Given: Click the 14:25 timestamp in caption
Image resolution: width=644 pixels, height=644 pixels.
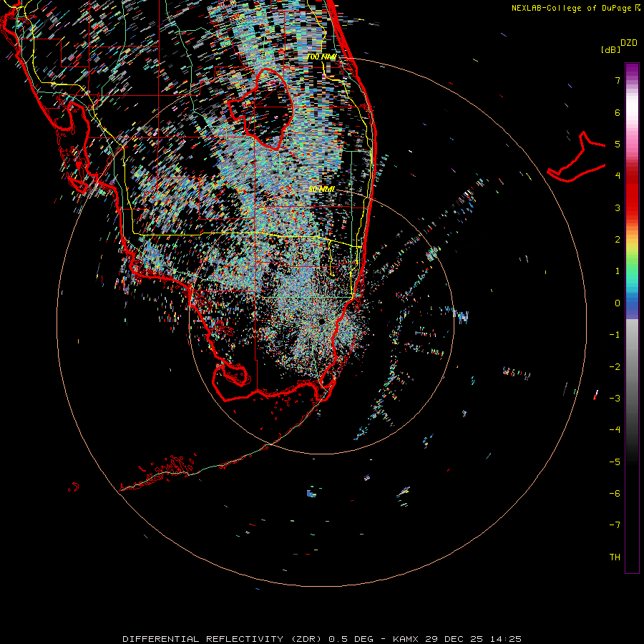Looking at the screenshot, I should pos(505,639).
